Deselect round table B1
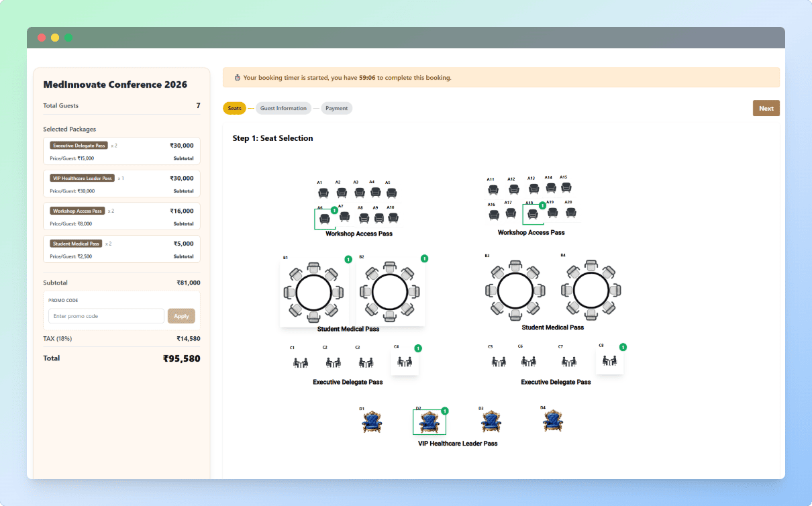812x506 pixels. [314, 293]
